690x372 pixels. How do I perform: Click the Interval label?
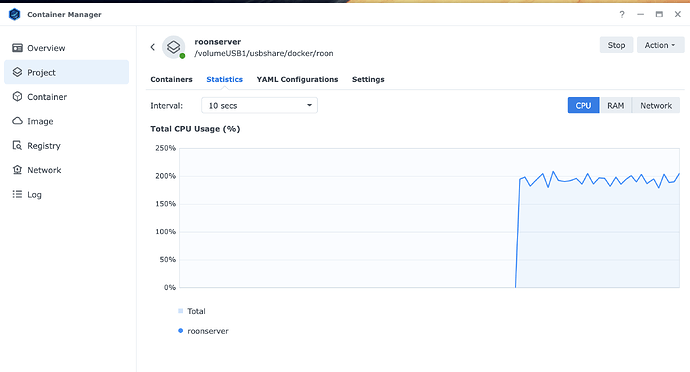[x=166, y=106]
